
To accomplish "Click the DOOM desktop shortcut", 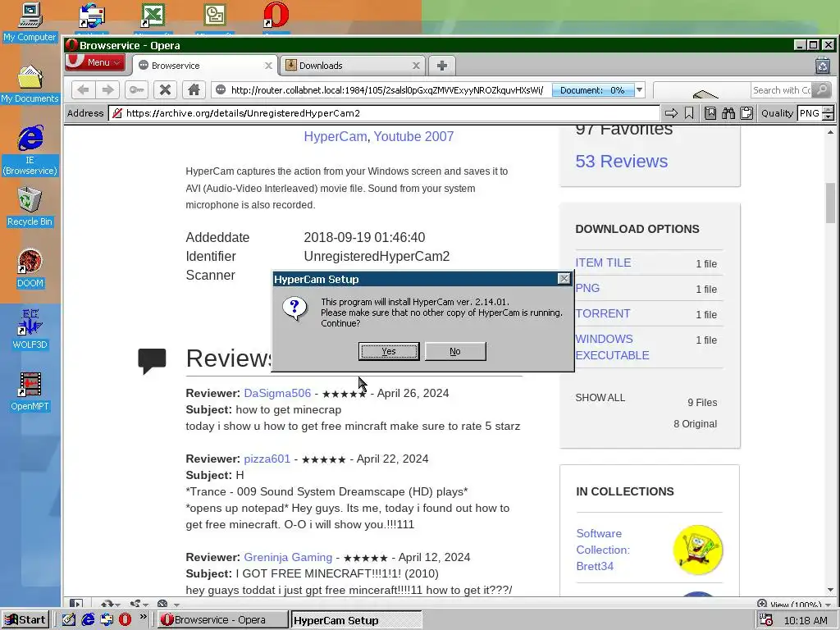I will tap(30, 269).
